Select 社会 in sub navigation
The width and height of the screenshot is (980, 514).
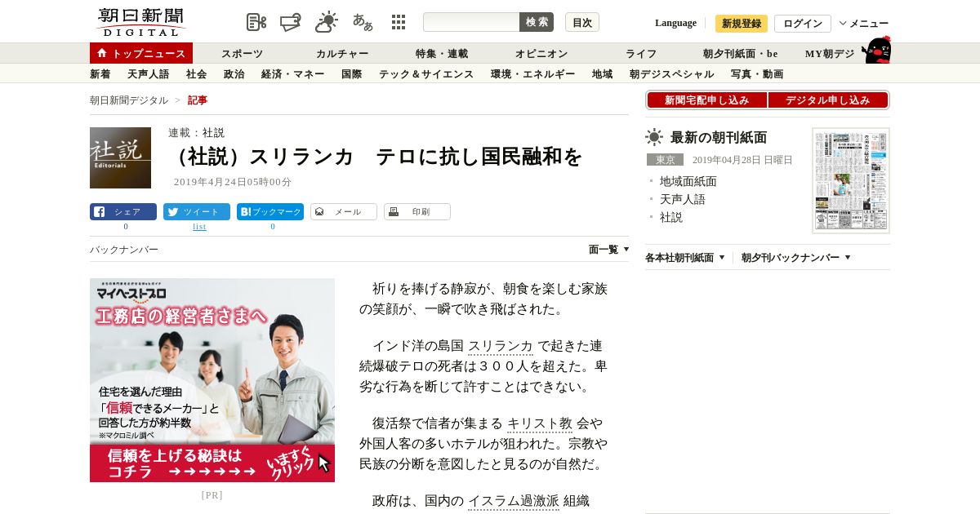click(197, 74)
